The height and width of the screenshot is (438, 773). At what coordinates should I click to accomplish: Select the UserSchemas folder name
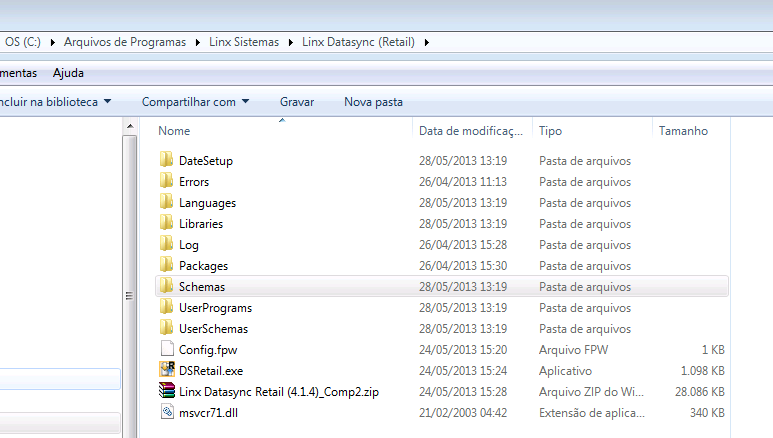pyautogui.click(x=213, y=329)
